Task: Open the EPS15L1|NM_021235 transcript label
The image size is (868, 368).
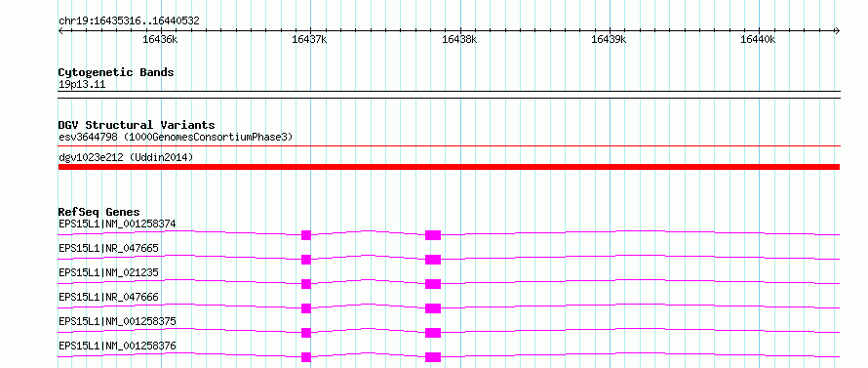Action: (108, 272)
